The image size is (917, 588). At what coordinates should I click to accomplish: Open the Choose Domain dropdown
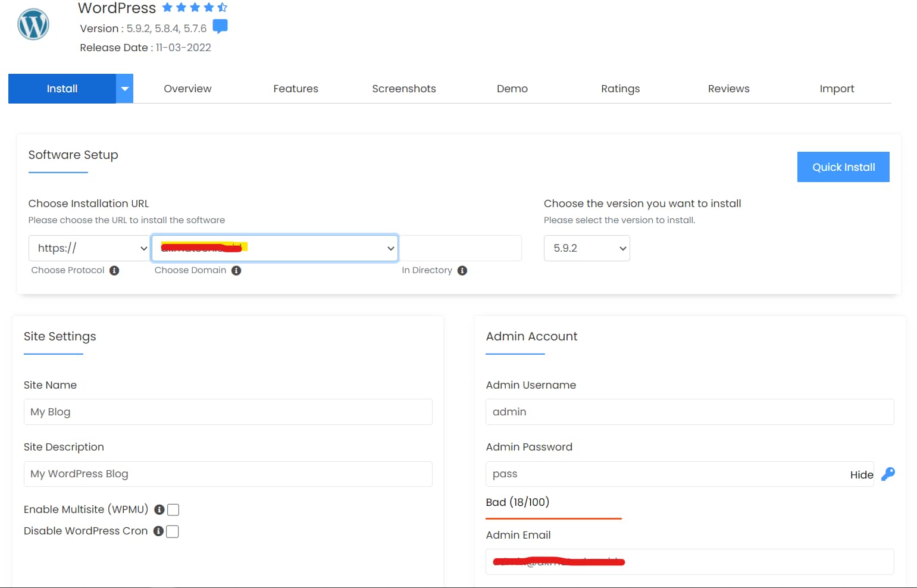(275, 248)
